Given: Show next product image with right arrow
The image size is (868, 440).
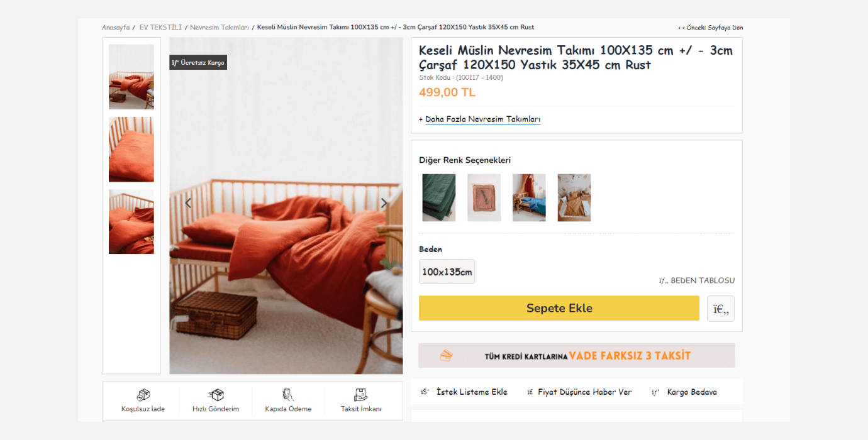Looking at the screenshot, I should point(384,203).
